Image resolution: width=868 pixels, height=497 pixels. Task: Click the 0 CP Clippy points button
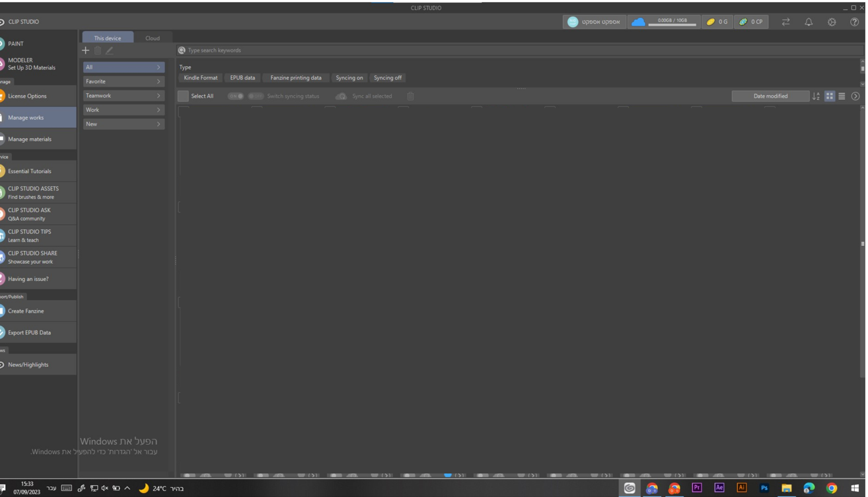click(751, 22)
